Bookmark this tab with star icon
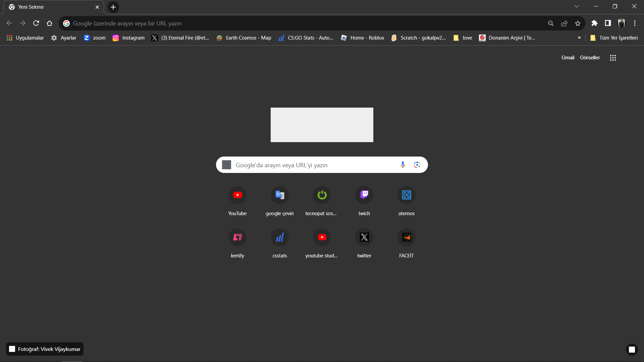This screenshot has width=644, height=362. [578, 23]
